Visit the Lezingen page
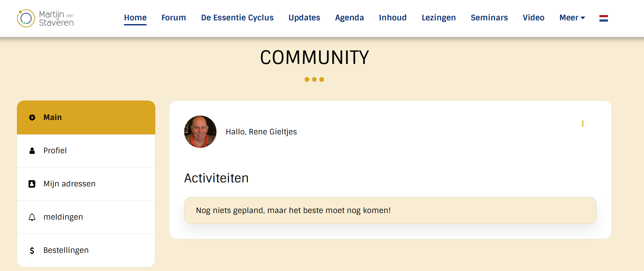This screenshot has height=271, width=644. point(439,18)
